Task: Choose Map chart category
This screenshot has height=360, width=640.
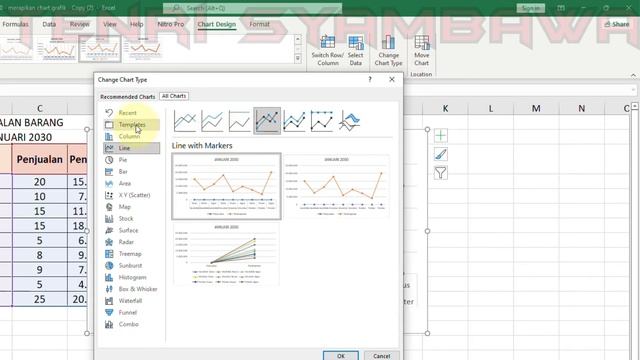Action: pos(131,207)
